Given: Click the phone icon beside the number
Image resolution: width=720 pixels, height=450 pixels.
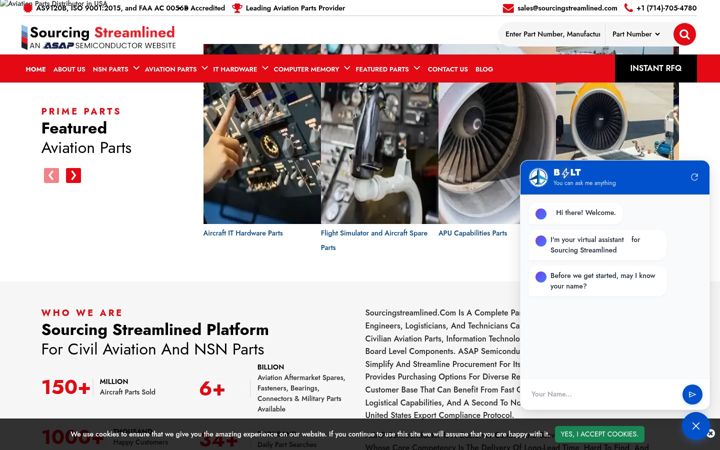Looking at the screenshot, I should pyautogui.click(x=628, y=8).
